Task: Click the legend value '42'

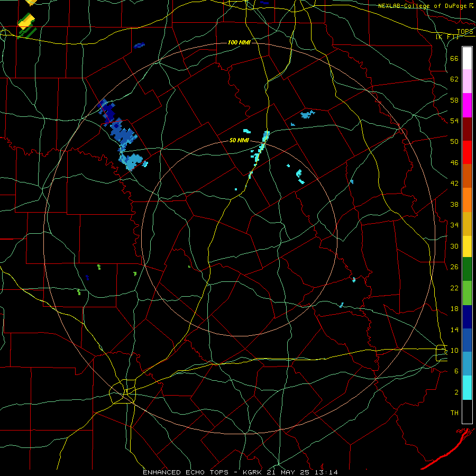Action: (454, 184)
